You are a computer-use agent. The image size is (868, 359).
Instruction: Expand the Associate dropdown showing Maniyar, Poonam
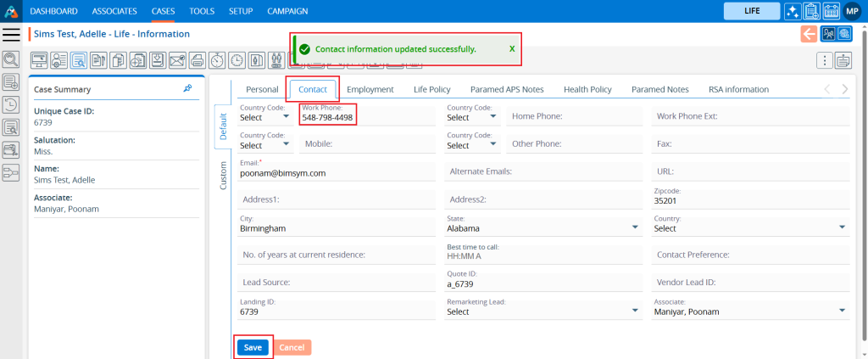(842, 311)
